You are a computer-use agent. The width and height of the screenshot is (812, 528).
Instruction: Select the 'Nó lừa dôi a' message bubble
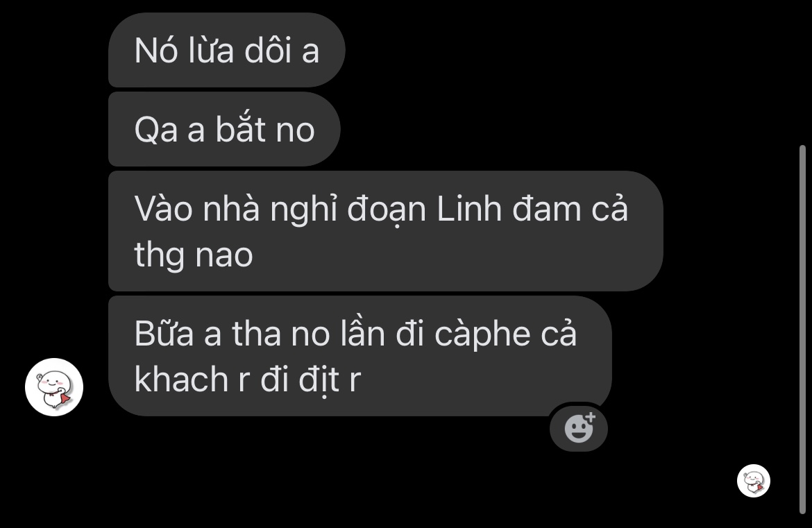tap(226, 50)
